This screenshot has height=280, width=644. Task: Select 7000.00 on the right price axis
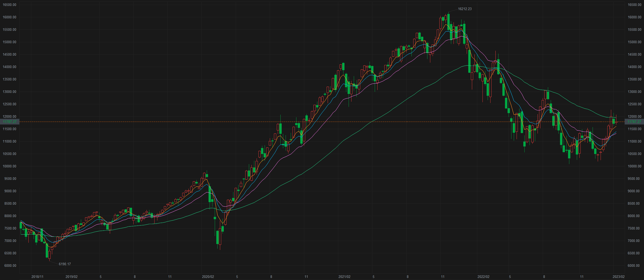634,241
